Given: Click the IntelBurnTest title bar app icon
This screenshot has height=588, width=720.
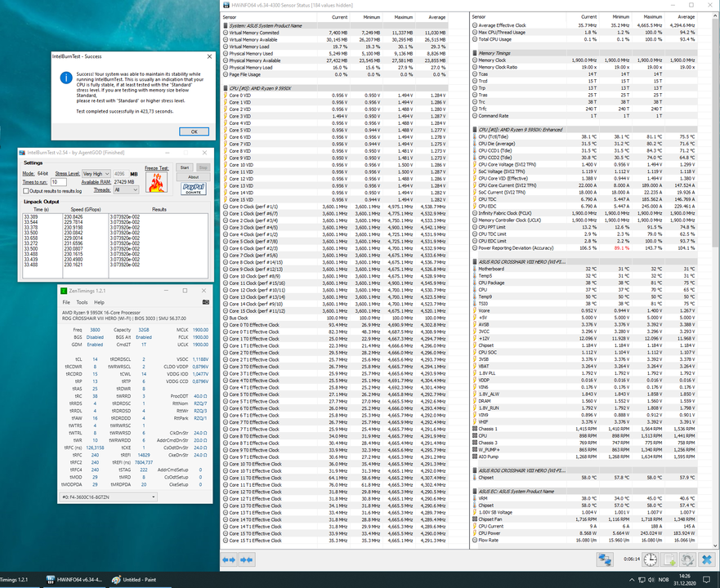Looking at the screenshot, I should pyautogui.click(x=23, y=153).
